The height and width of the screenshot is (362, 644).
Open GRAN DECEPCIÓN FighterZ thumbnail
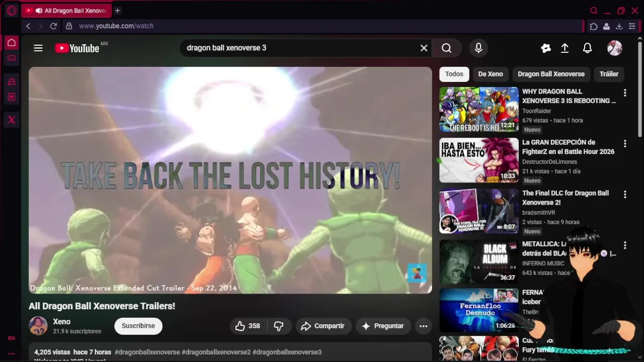(x=479, y=160)
